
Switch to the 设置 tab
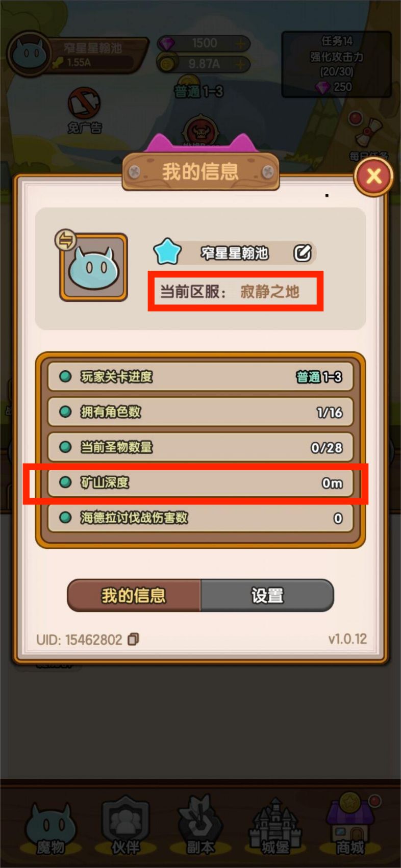coord(267,595)
